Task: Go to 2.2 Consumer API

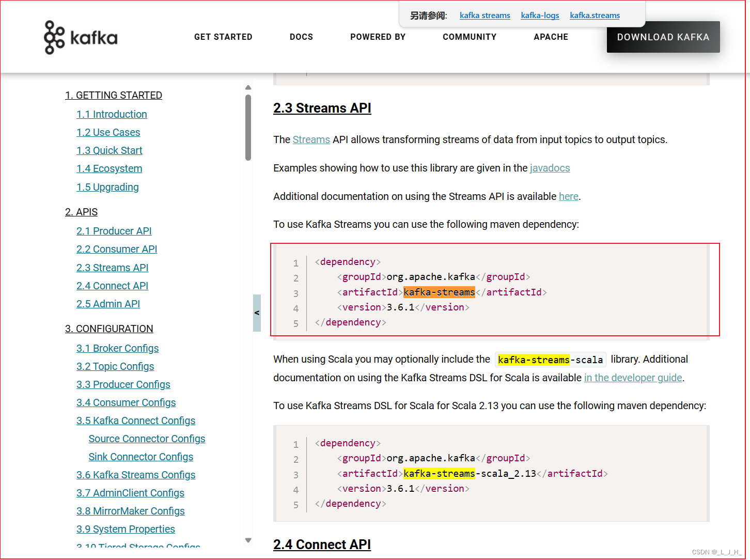Action: point(117,249)
